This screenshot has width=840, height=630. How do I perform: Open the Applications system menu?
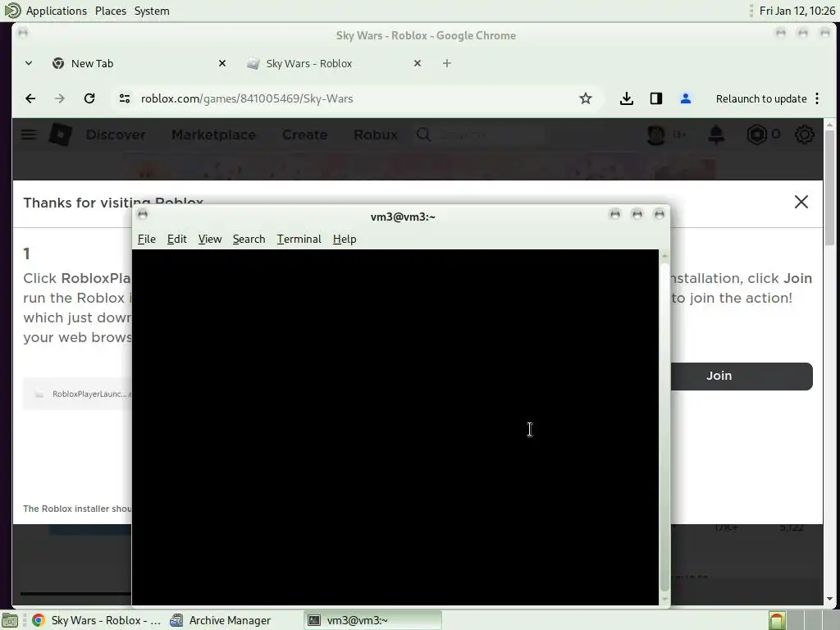click(x=57, y=11)
